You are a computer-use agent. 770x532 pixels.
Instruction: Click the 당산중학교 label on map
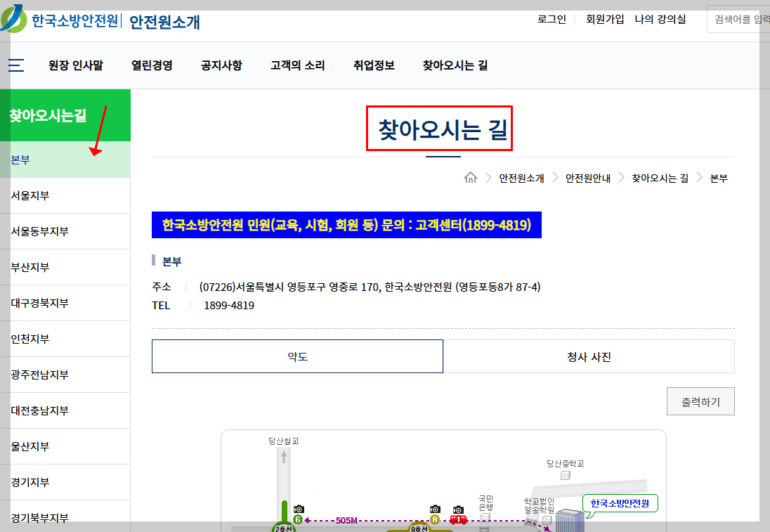(x=566, y=463)
